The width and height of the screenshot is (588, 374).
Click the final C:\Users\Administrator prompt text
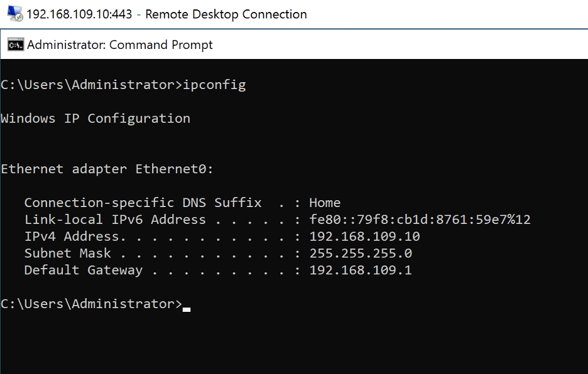coord(92,304)
